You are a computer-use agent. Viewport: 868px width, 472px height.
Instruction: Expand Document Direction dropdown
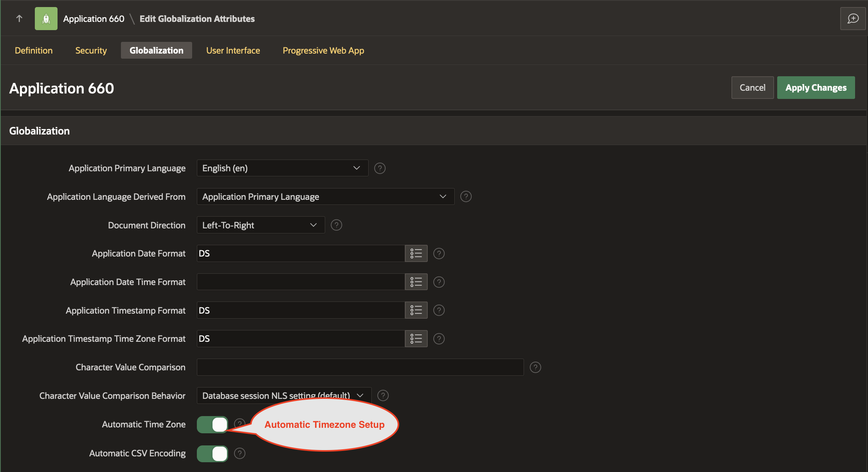pyautogui.click(x=261, y=225)
